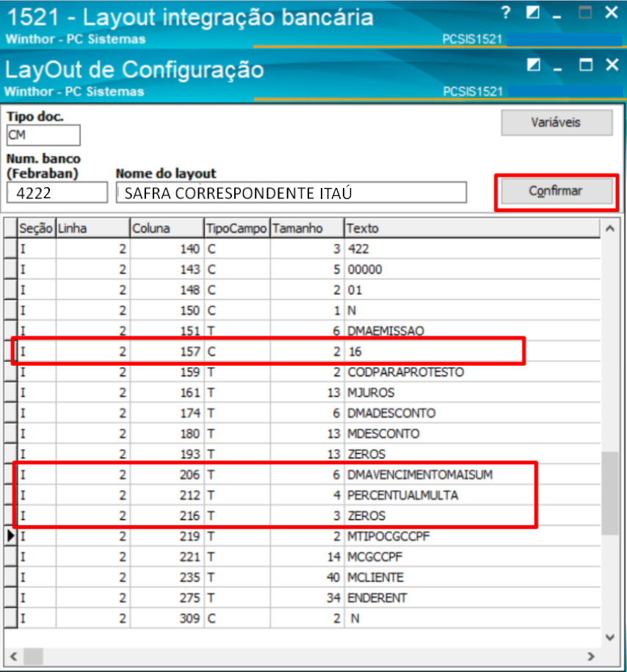This screenshot has width=627, height=672.
Task: Select the MCGCCPF text cell
Action: [x=472, y=557]
